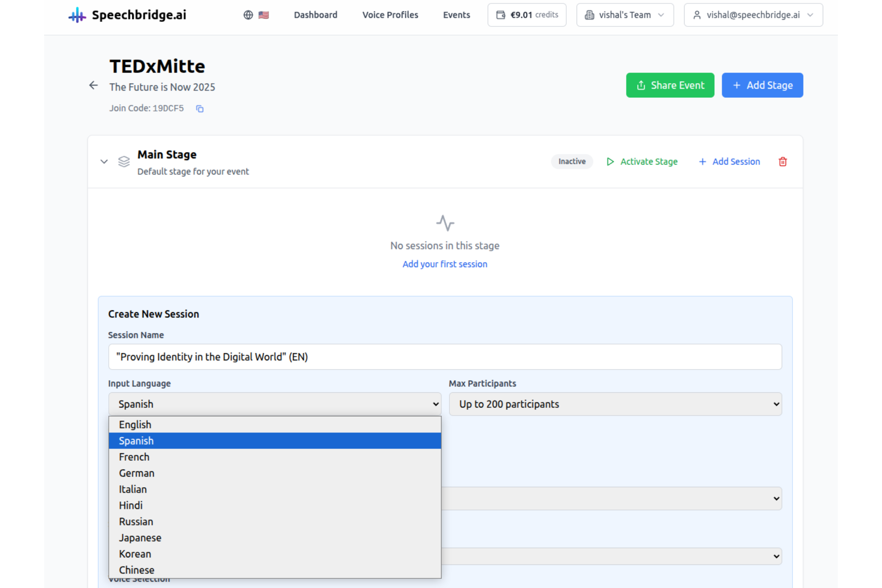The image size is (882, 588).
Task: Open vishal's Team dropdown
Action: (625, 15)
